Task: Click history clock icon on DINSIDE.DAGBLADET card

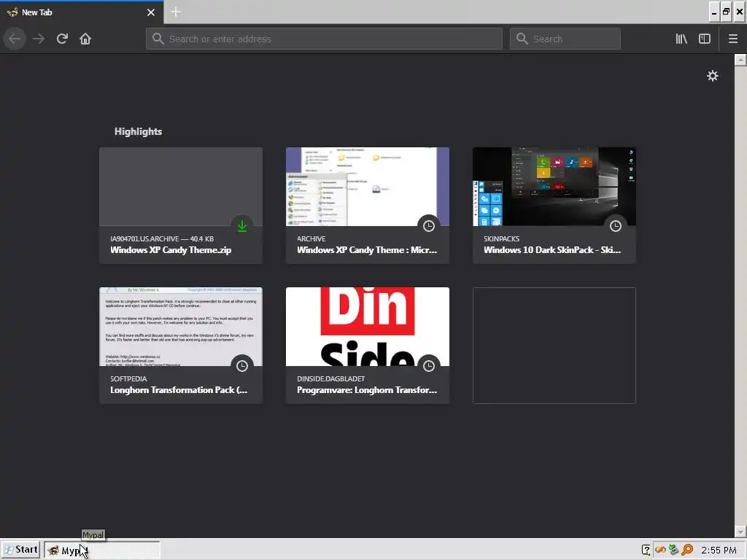Action: [x=429, y=366]
